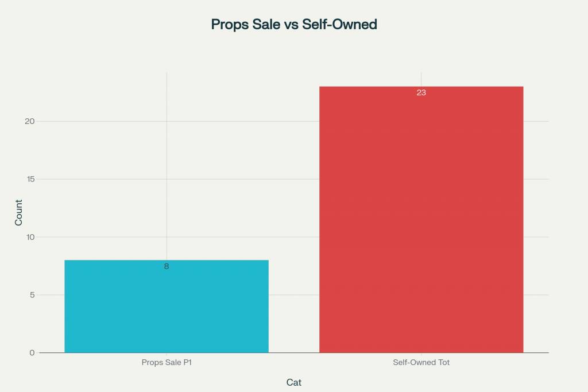Click the y-axis tick label 20
Image resolution: width=588 pixels, height=392 pixels.
[30, 121]
